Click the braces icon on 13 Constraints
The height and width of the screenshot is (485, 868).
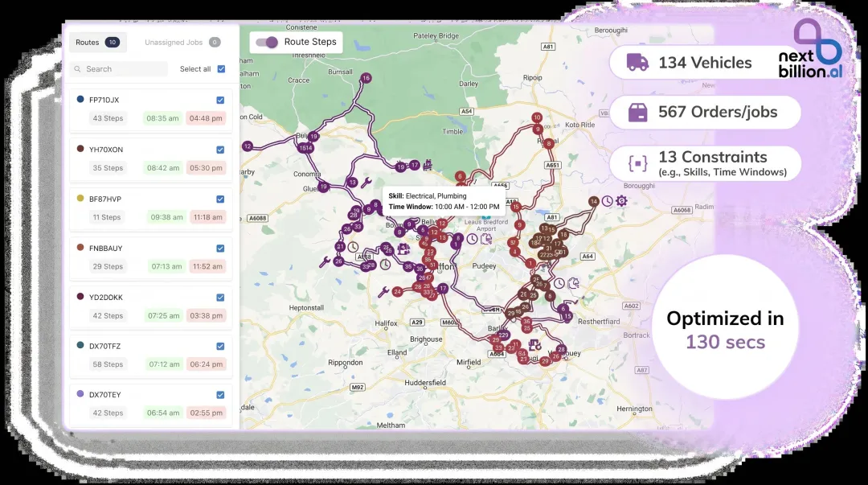tap(637, 163)
